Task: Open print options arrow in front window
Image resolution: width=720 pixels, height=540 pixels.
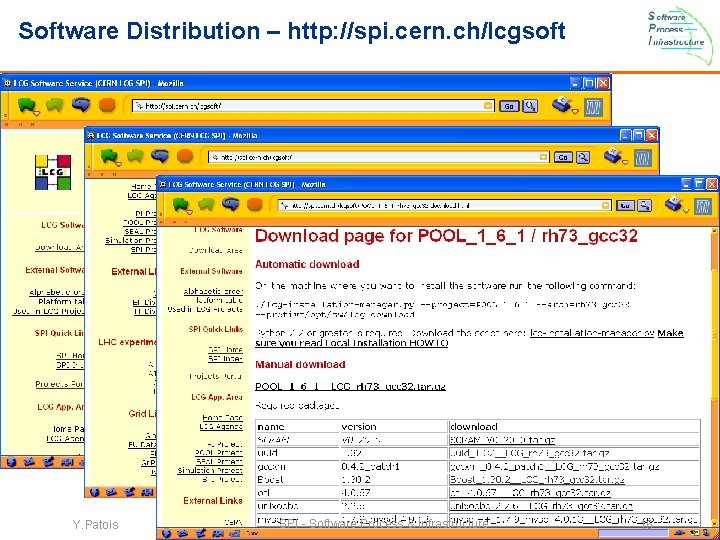Action: point(686,210)
